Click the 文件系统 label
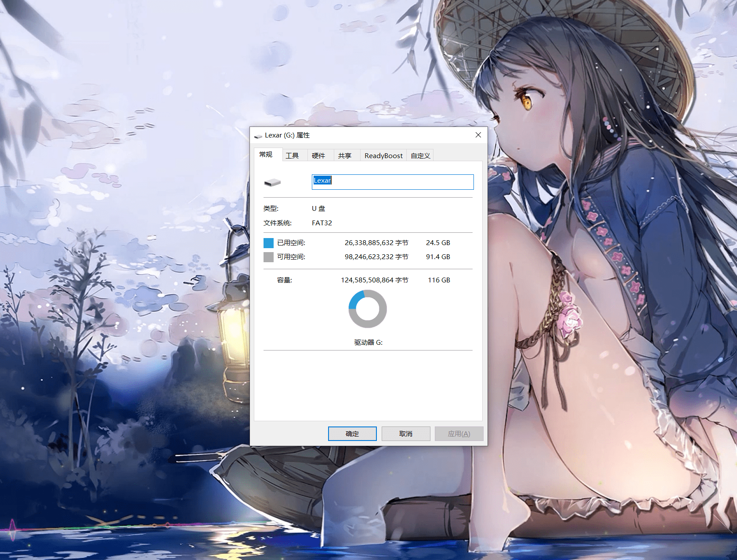737x560 pixels. [278, 223]
